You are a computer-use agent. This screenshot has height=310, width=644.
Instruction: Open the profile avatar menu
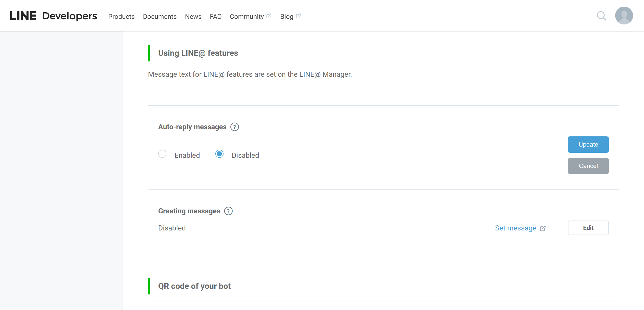(x=624, y=16)
